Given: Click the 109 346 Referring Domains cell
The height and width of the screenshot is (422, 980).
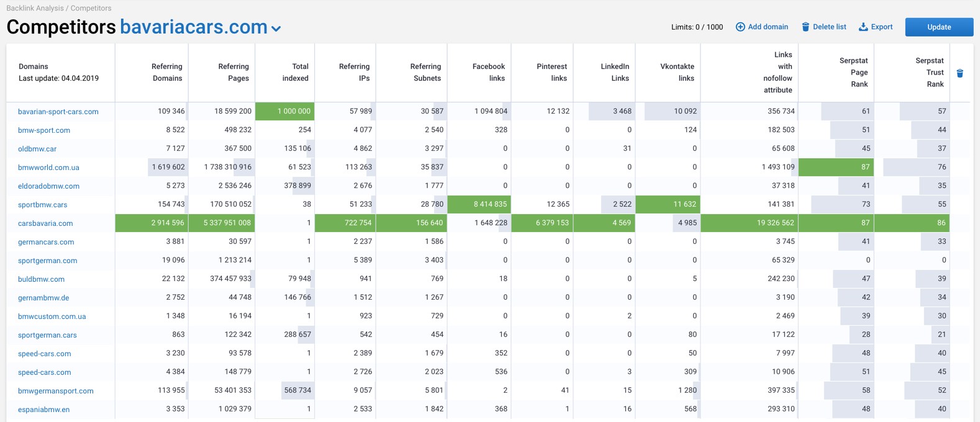Looking at the screenshot, I should [152, 111].
